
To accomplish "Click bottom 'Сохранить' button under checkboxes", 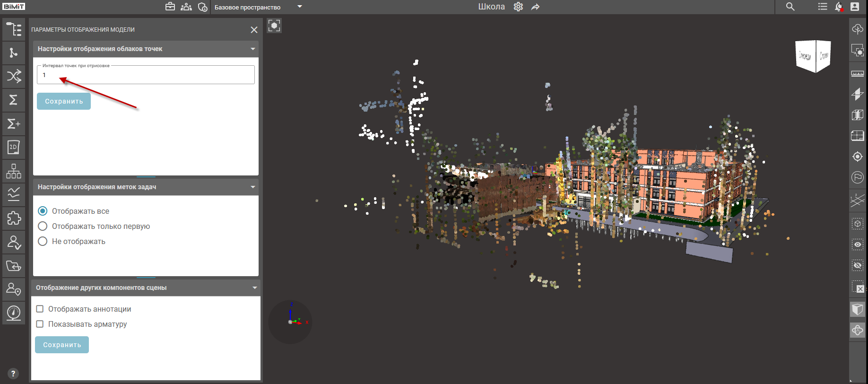I will pos(62,345).
